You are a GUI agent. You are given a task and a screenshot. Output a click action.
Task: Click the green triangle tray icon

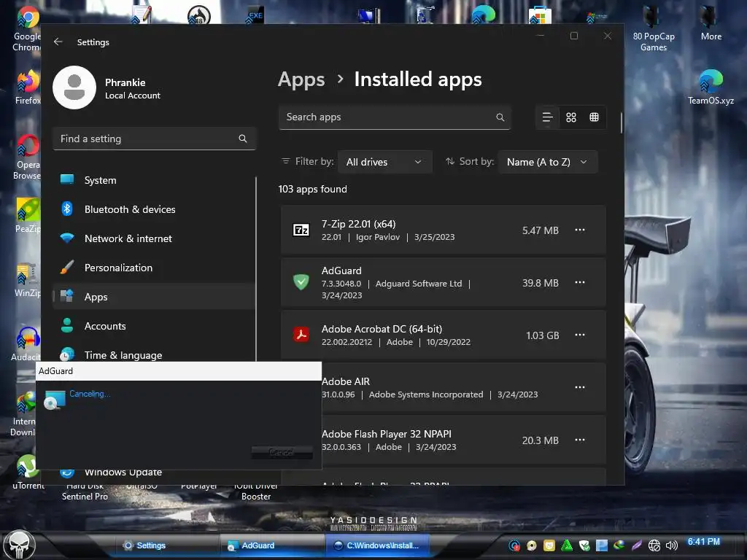pyautogui.click(x=567, y=545)
